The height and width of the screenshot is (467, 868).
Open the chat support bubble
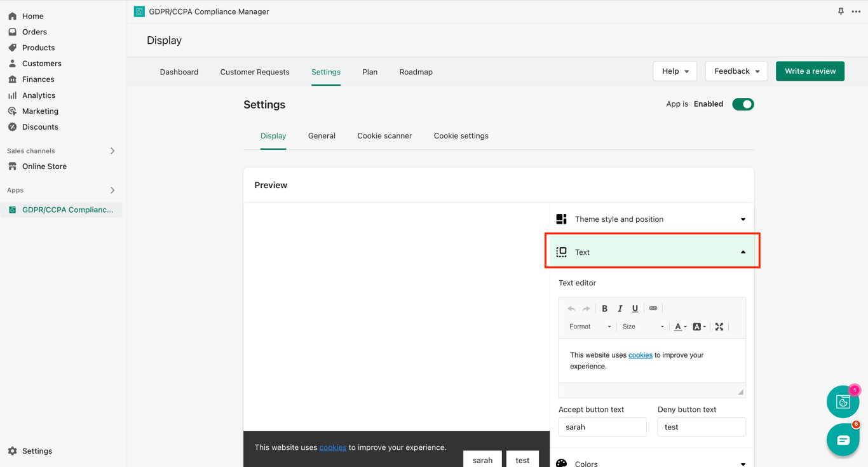click(x=843, y=440)
